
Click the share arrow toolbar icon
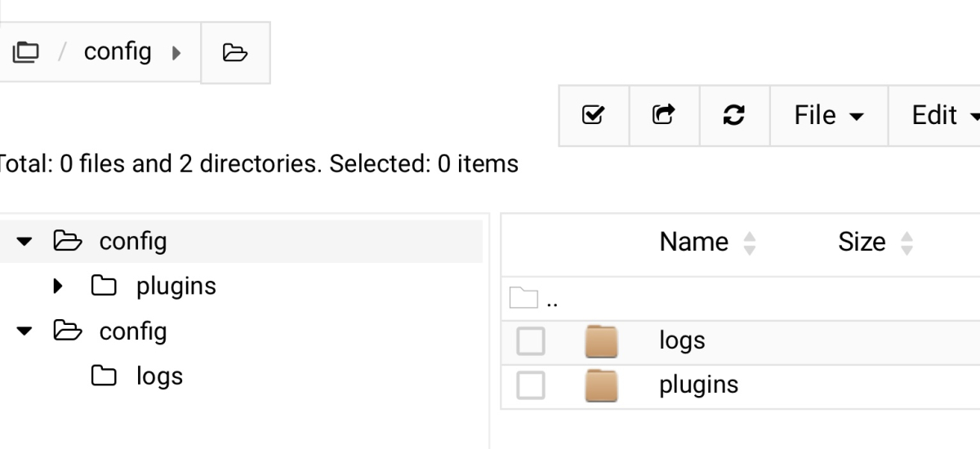[x=664, y=115]
